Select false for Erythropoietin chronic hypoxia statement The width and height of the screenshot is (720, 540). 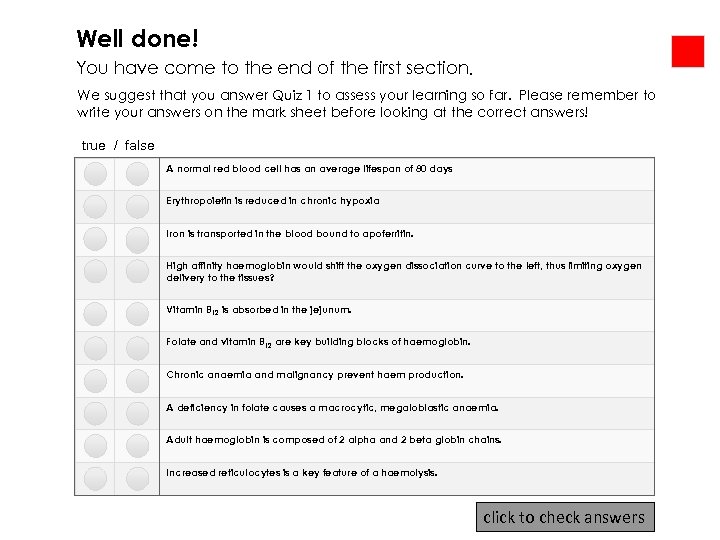(x=137, y=207)
